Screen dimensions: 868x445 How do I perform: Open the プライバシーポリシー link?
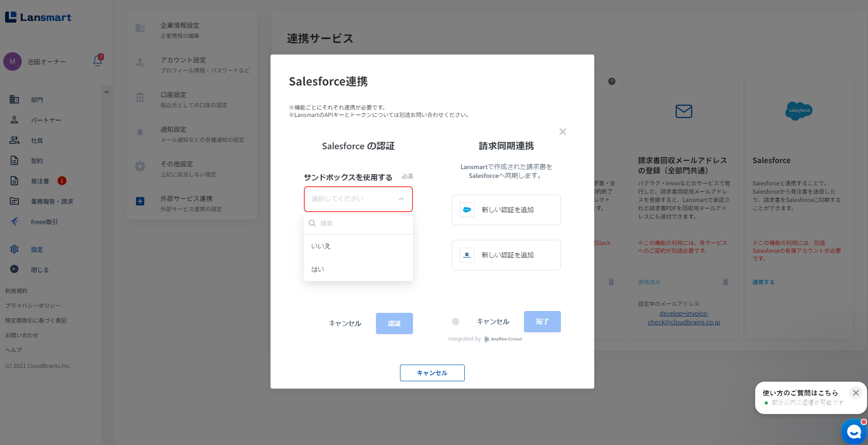33,306
